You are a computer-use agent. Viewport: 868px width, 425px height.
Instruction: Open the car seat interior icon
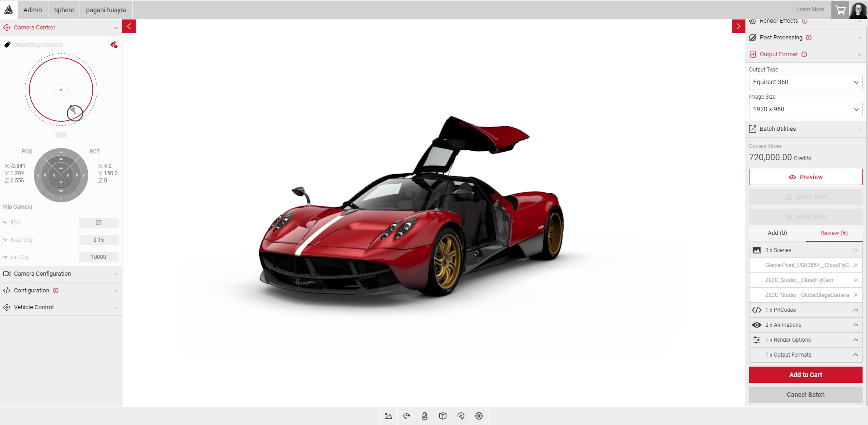425,416
